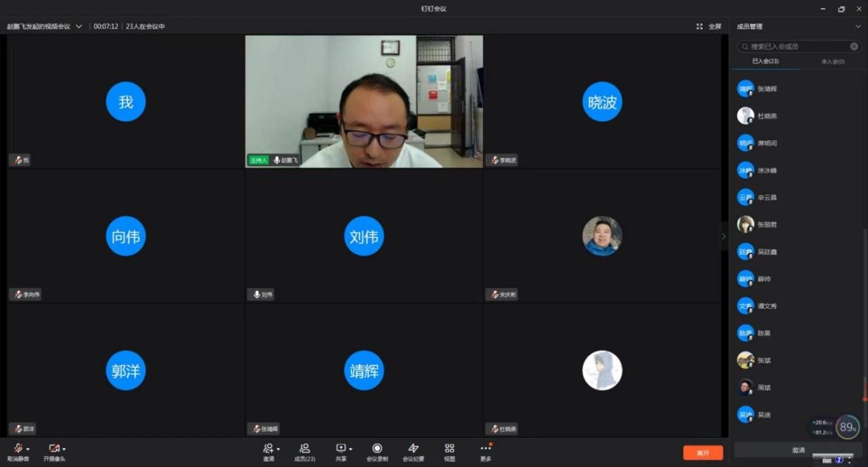Image resolution: width=868 pixels, height=467 pixels.
Task: Click the 共享 screen share icon
Action: [x=340, y=449]
